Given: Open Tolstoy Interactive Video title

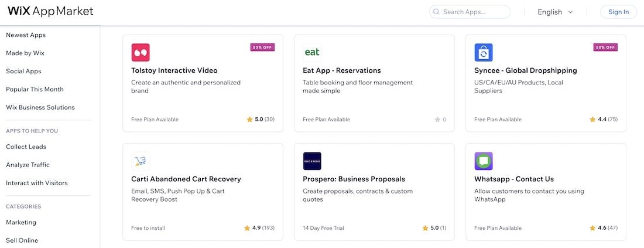Looking at the screenshot, I should point(174,70).
